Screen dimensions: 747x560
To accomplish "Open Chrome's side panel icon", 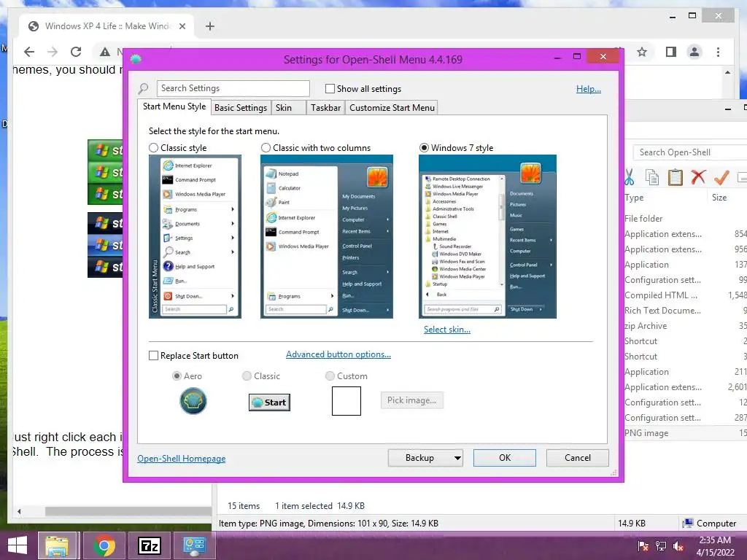I will click(x=671, y=52).
